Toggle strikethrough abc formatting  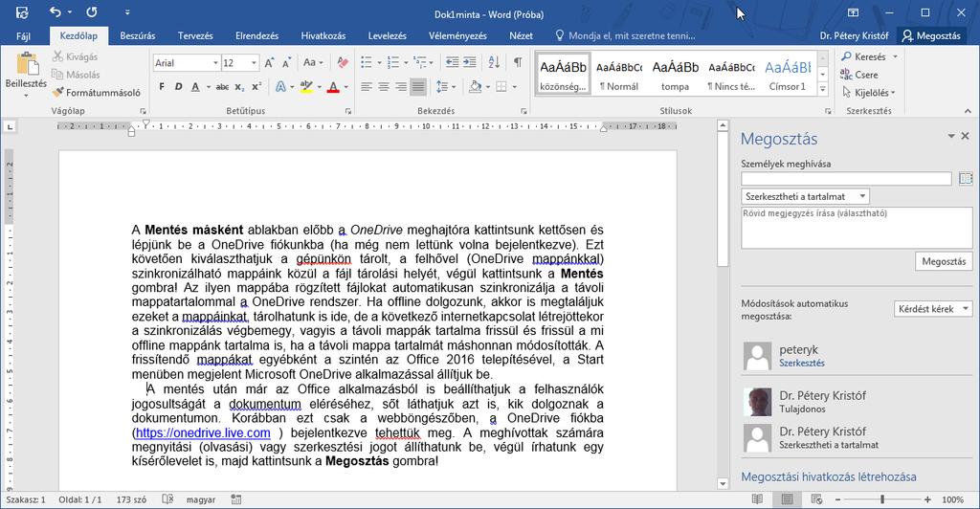[x=222, y=87]
